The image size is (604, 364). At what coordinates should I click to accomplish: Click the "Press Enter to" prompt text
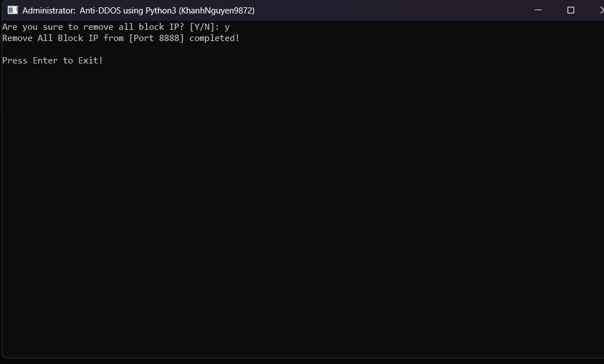coord(38,61)
